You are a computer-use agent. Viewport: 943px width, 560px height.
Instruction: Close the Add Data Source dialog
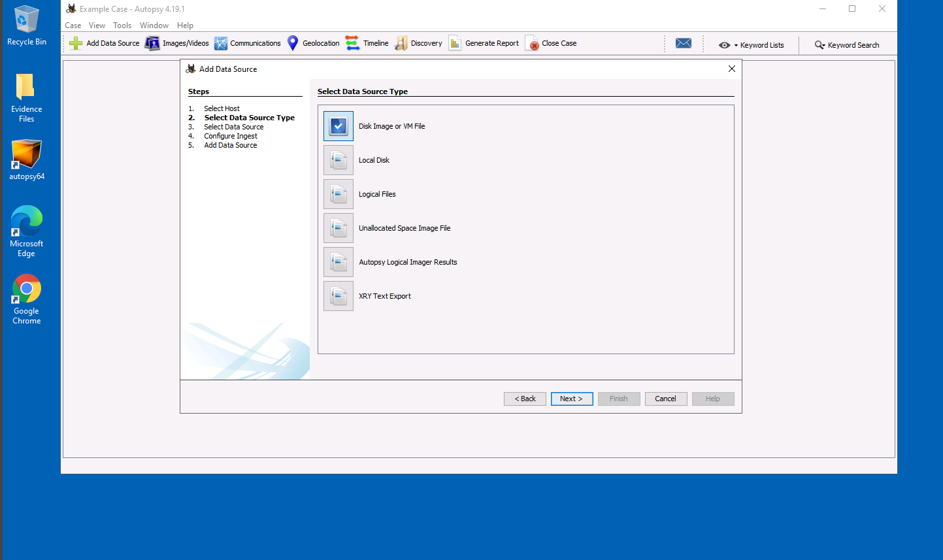[732, 69]
